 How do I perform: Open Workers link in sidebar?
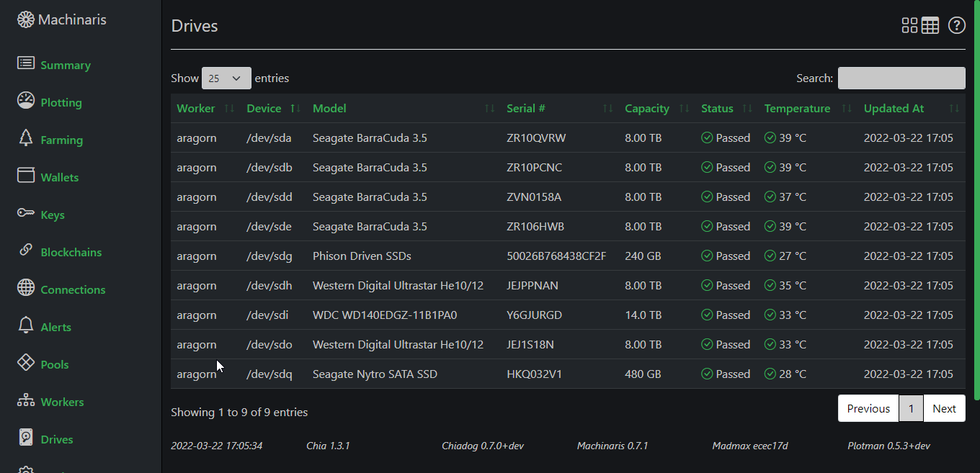[x=62, y=402]
